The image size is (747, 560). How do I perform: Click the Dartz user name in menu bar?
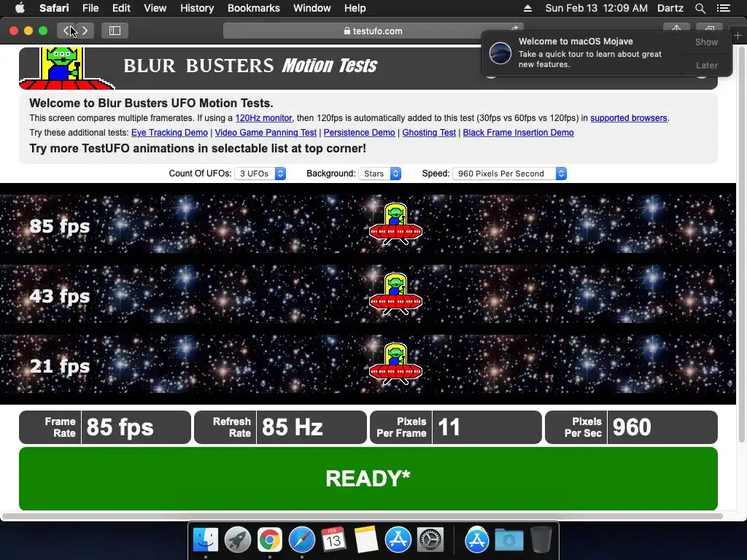670,8
